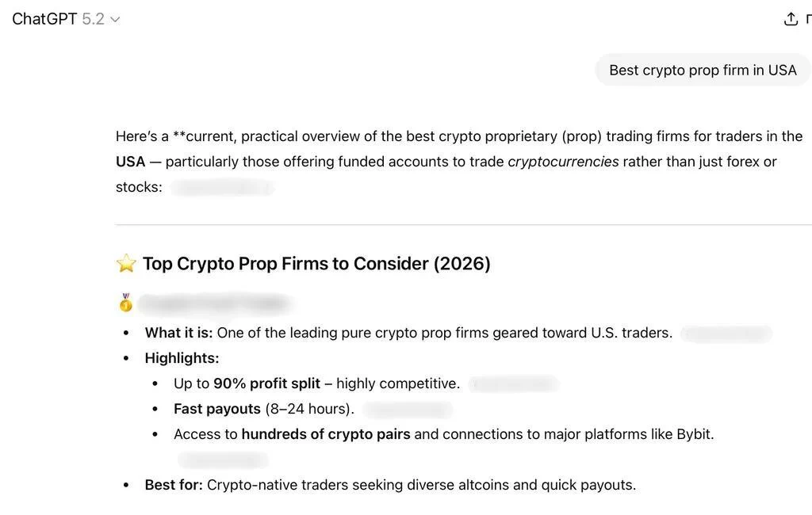Click the user message bubble about crypto prop firms

click(x=703, y=70)
